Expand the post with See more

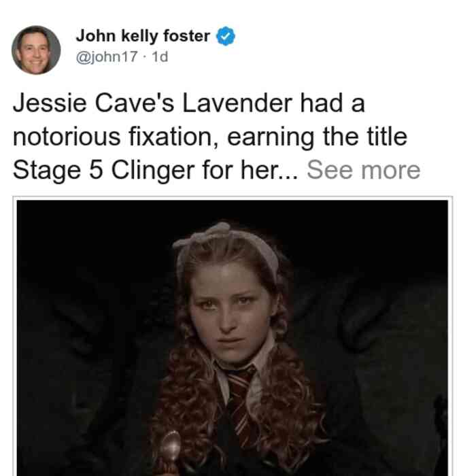[363, 170]
